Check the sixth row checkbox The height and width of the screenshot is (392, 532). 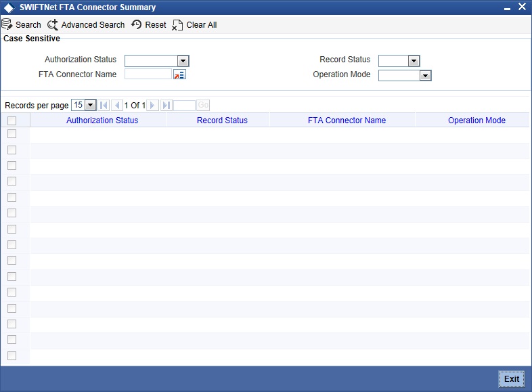(12, 213)
